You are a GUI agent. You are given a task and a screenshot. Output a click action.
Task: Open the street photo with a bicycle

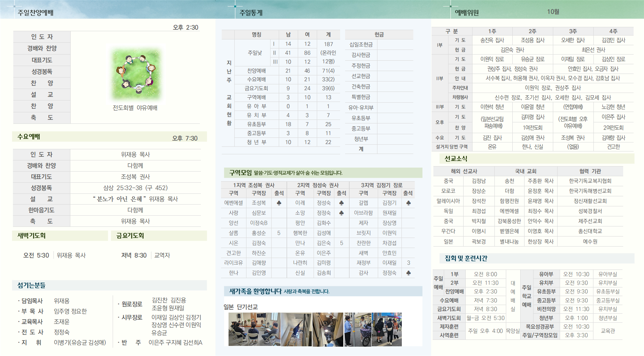(x=358, y=329)
